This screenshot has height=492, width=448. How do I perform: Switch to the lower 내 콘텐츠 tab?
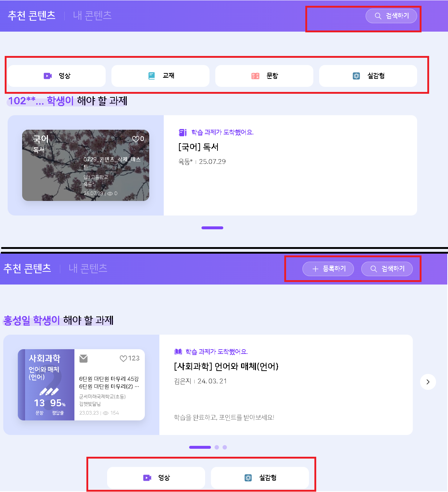88,268
